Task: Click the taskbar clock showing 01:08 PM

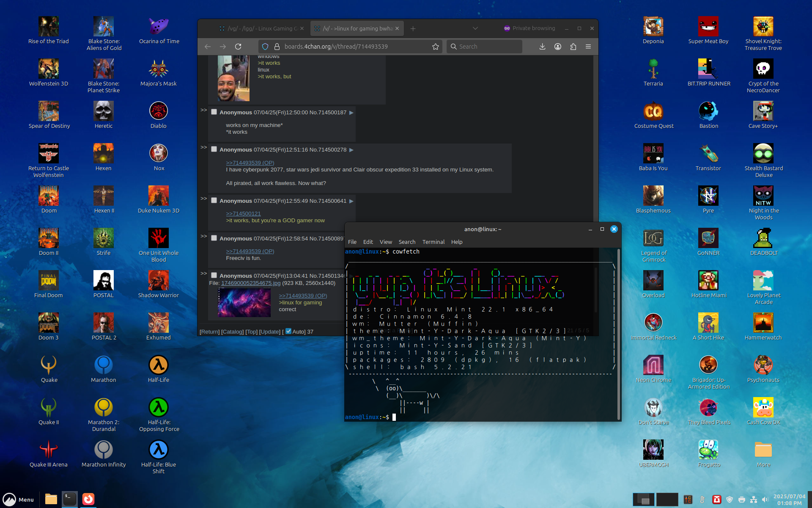Action: pos(789,500)
